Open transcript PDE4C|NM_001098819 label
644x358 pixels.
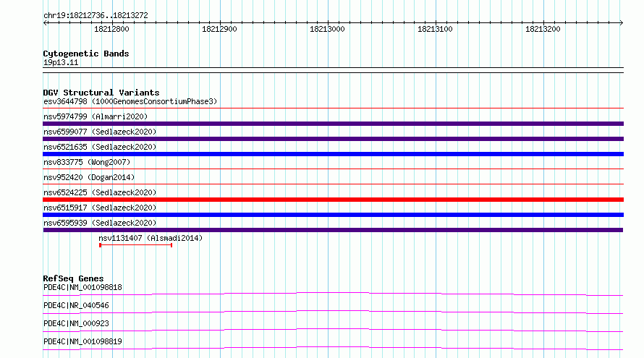tap(82, 341)
